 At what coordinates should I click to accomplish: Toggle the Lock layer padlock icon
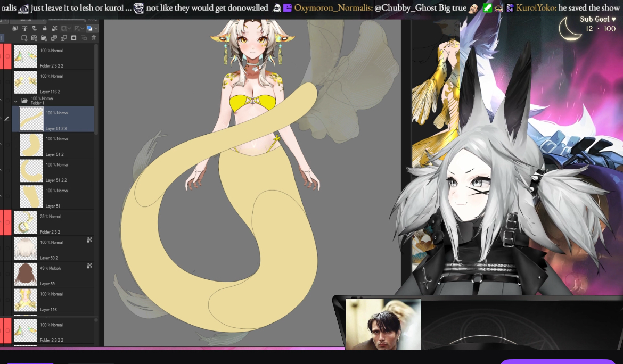[x=45, y=28]
